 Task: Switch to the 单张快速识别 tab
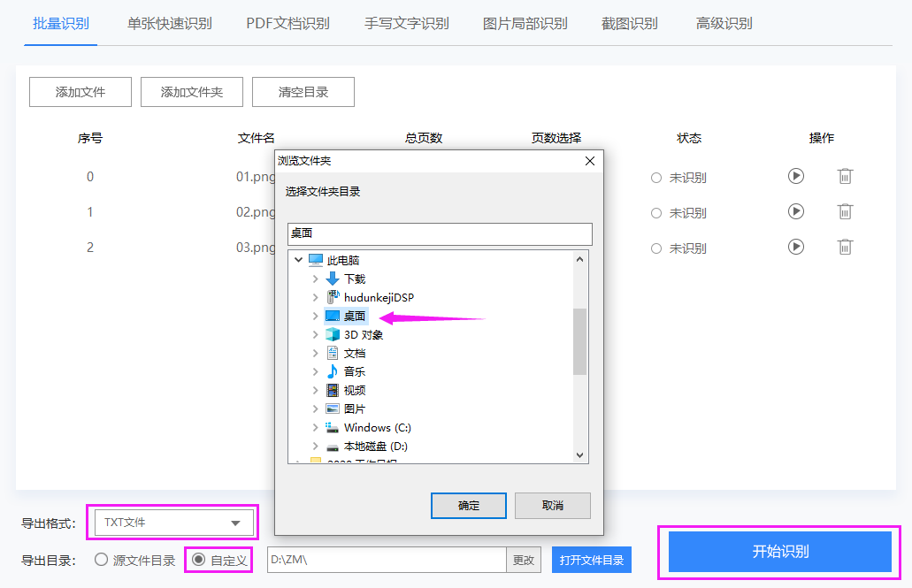click(169, 24)
